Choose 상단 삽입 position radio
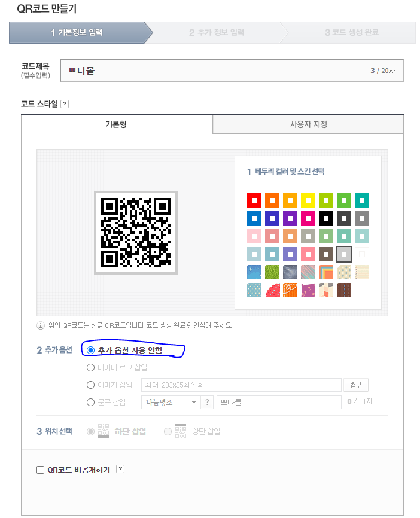The height and width of the screenshot is (518, 420). point(168,431)
